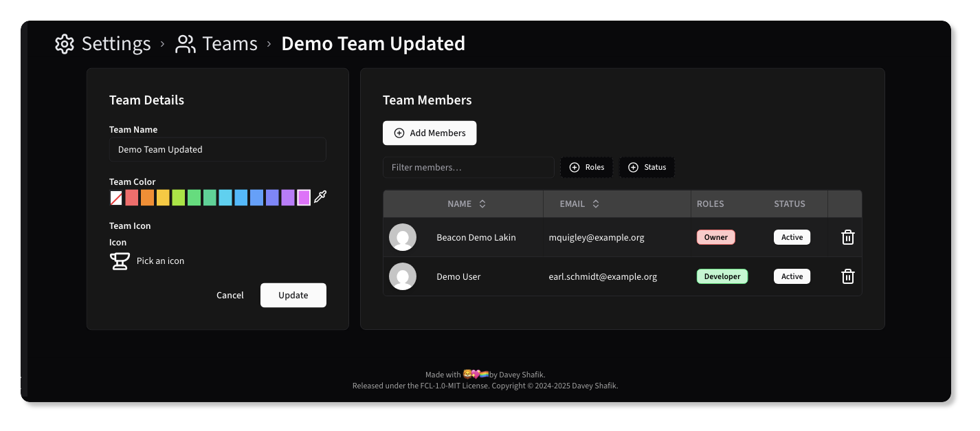
Task: Click the Settings gear icon in breadcrumb
Action: click(64, 43)
